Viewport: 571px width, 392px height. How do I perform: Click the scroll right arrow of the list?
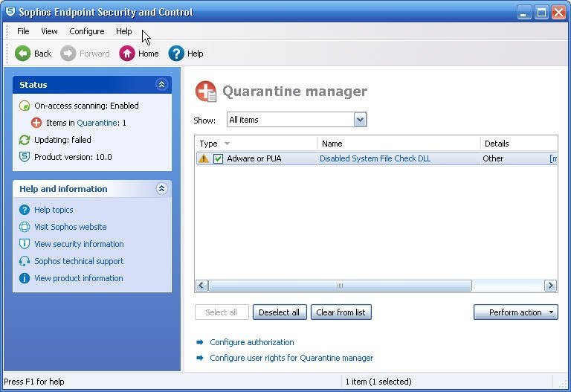(550, 285)
